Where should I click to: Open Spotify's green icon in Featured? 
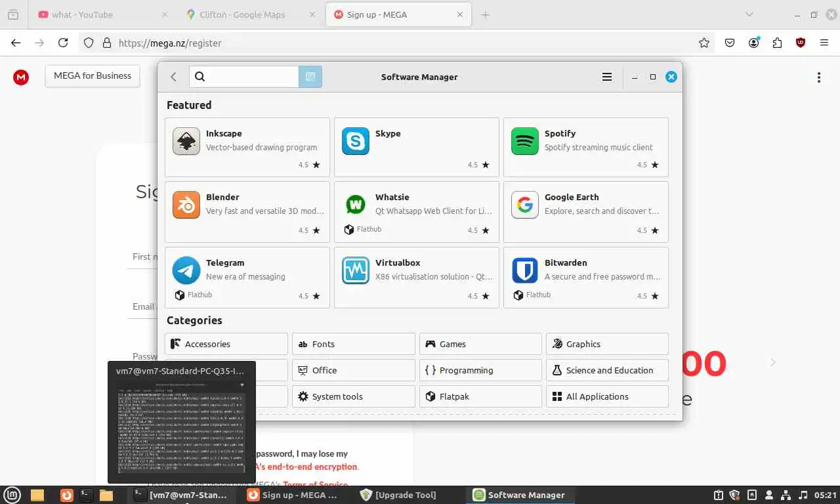click(524, 141)
